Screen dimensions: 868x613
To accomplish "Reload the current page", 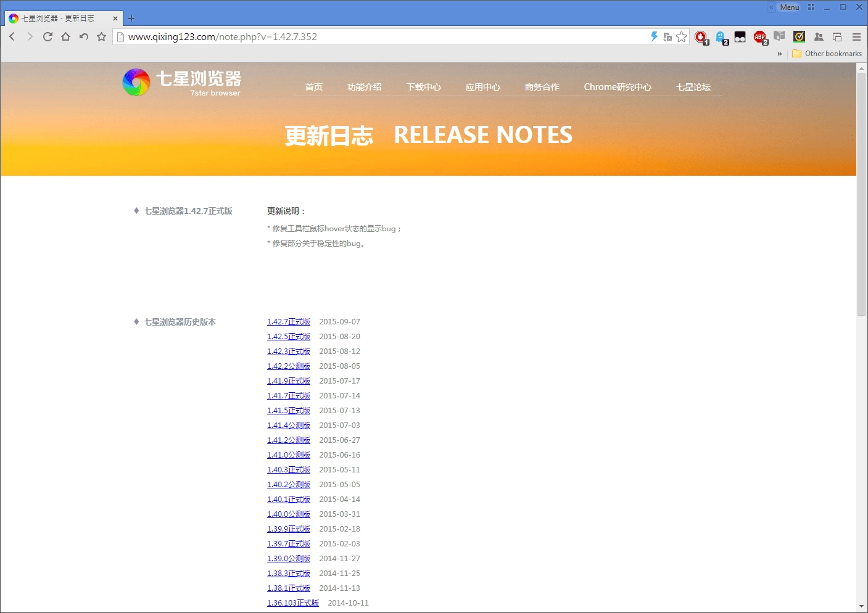I will click(x=48, y=36).
